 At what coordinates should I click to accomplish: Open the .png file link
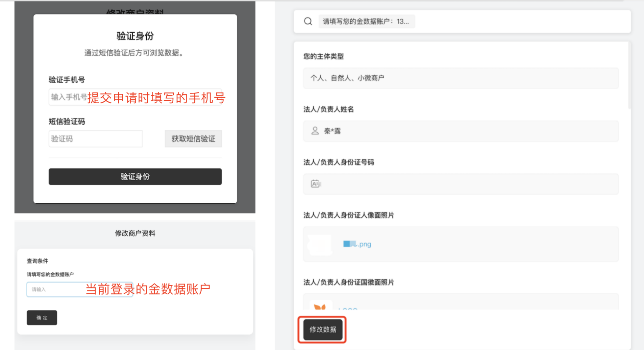357,244
